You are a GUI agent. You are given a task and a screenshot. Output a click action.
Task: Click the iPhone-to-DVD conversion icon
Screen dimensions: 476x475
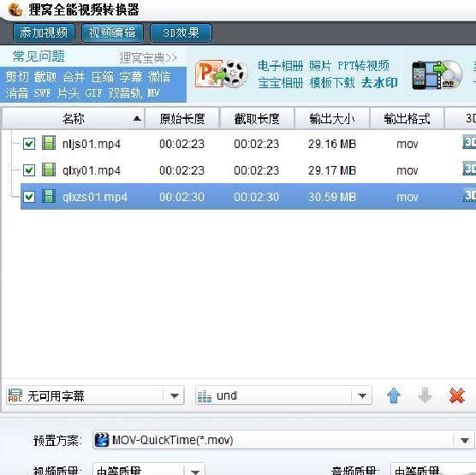point(437,74)
